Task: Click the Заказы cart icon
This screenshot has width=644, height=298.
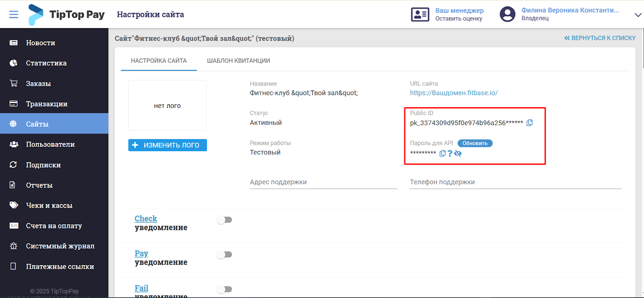Action: pyautogui.click(x=14, y=83)
